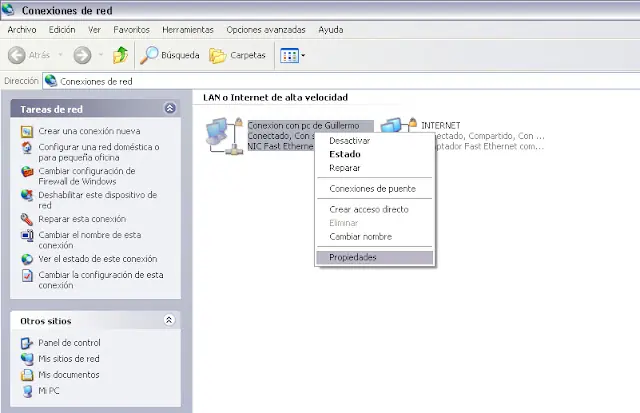Open the Ayuda menu

click(x=331, y=30)
